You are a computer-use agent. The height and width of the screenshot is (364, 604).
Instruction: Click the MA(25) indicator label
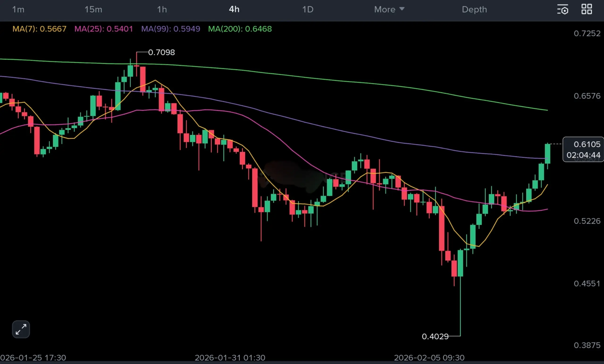(x=103, y=29)
